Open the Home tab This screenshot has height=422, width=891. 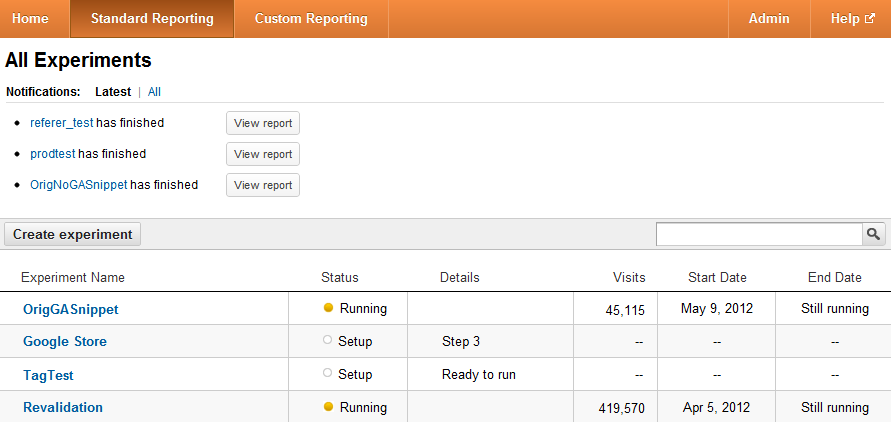30,19
